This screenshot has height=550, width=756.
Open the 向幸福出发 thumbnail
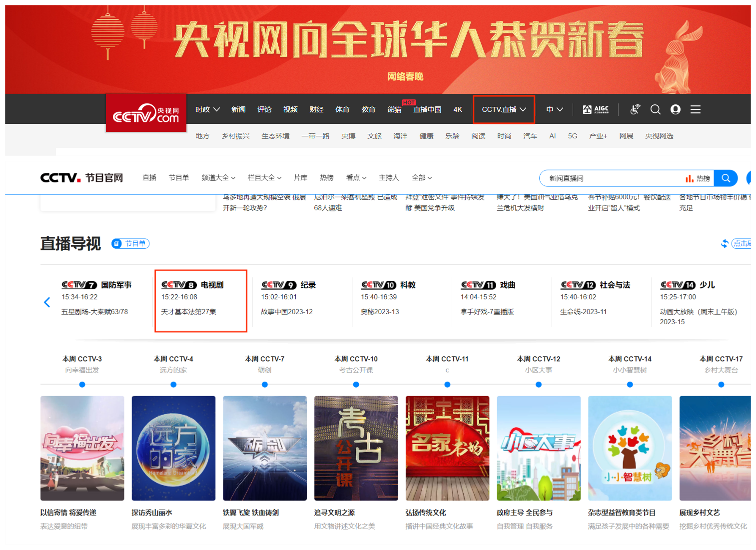[x=82, y=448]
